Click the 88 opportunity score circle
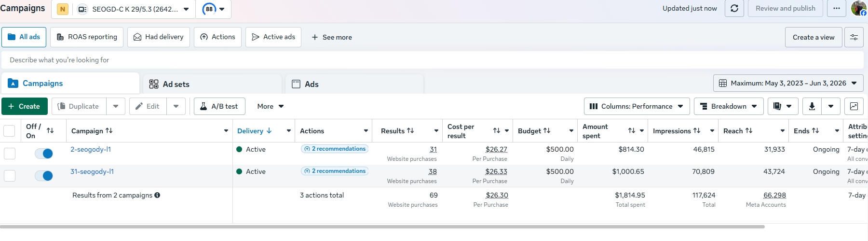Image resolution: width=868 pixels, height=241 pixels. click(209, 9)
